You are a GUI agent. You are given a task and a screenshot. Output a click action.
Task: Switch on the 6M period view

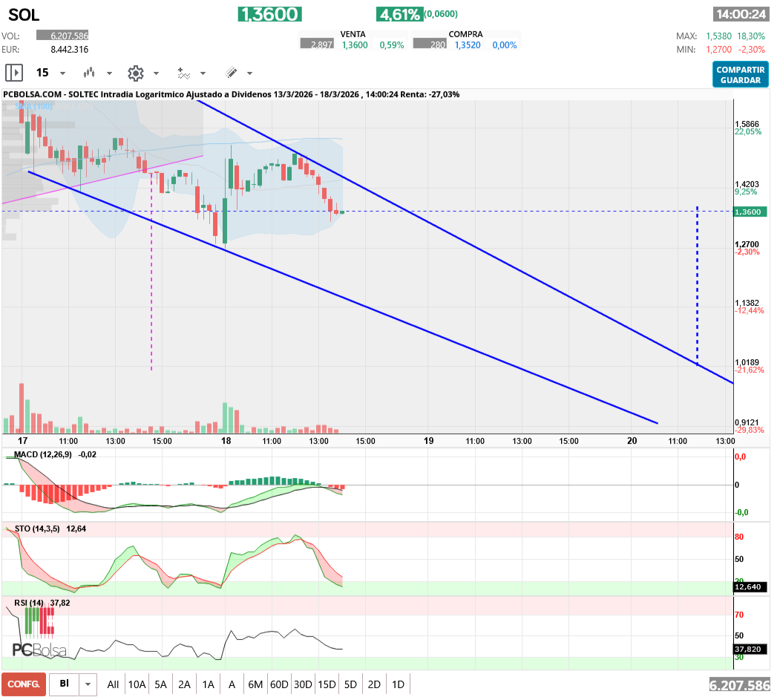pyautogui.click(x=255, y=684)
